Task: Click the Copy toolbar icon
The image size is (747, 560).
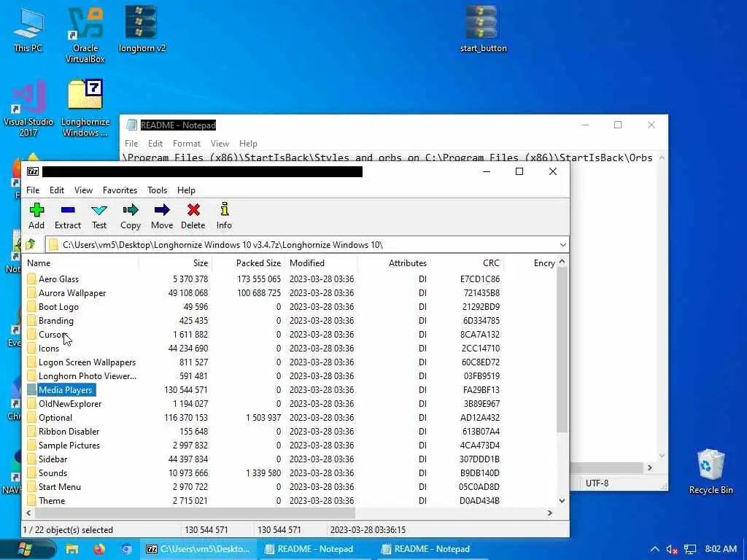Action: click(x=131, y=210)
